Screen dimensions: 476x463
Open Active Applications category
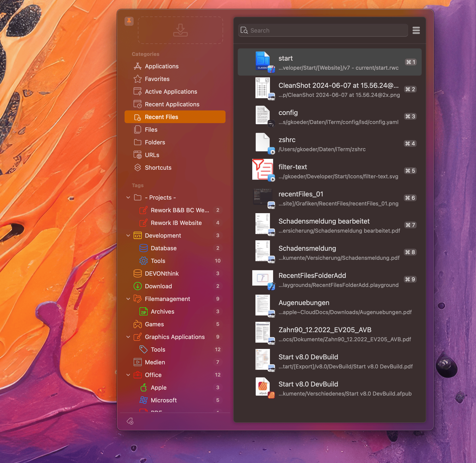point(175,91)
